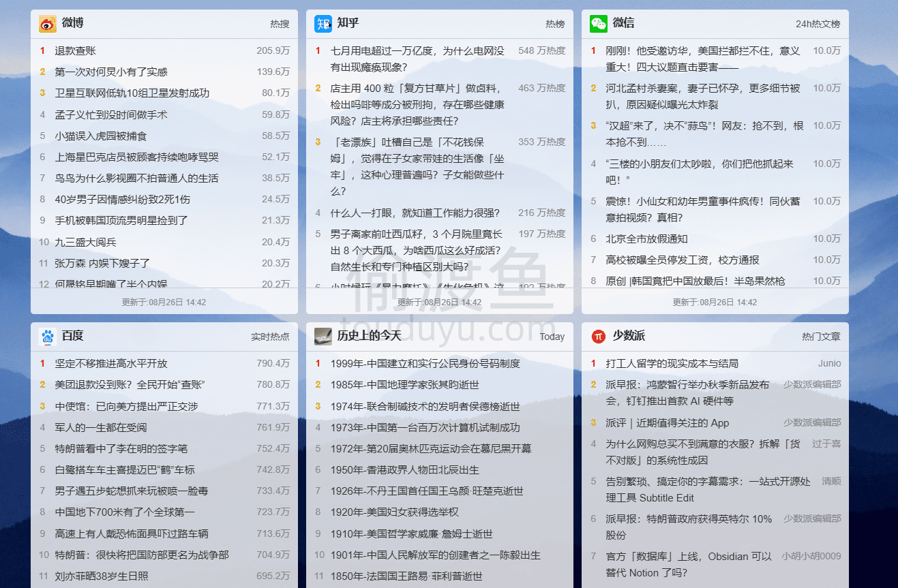Select the 热搜 label on Weibo card

280,24
